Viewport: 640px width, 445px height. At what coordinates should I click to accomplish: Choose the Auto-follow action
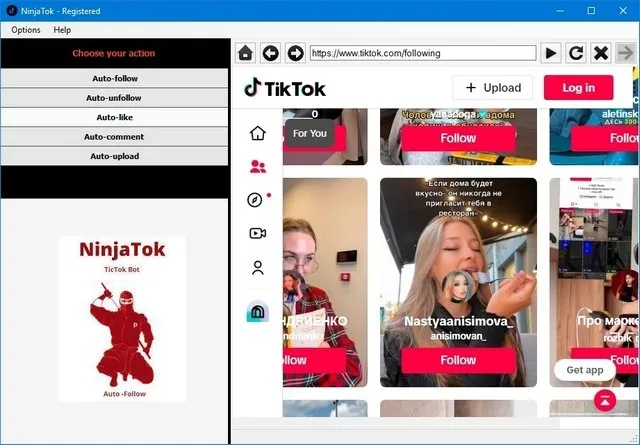115,78
